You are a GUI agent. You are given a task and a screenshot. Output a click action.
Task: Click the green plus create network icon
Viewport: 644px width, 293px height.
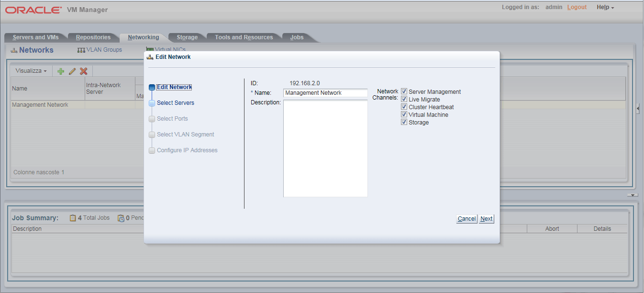(61, 71)
